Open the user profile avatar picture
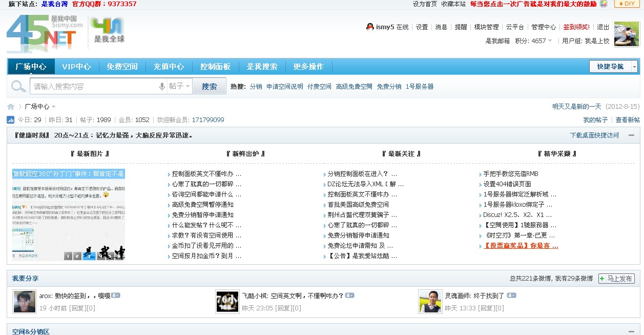Screen dimensions: 644x335 626,34
